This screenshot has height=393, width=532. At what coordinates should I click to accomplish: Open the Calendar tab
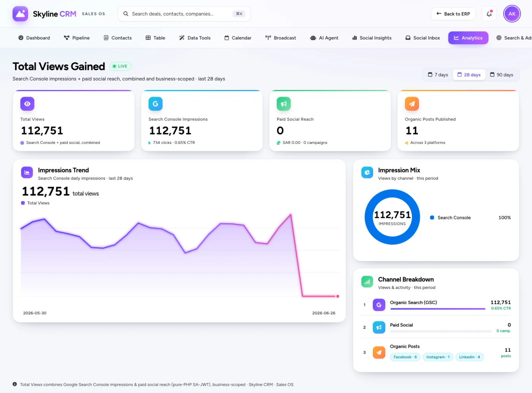click(238, 38)
